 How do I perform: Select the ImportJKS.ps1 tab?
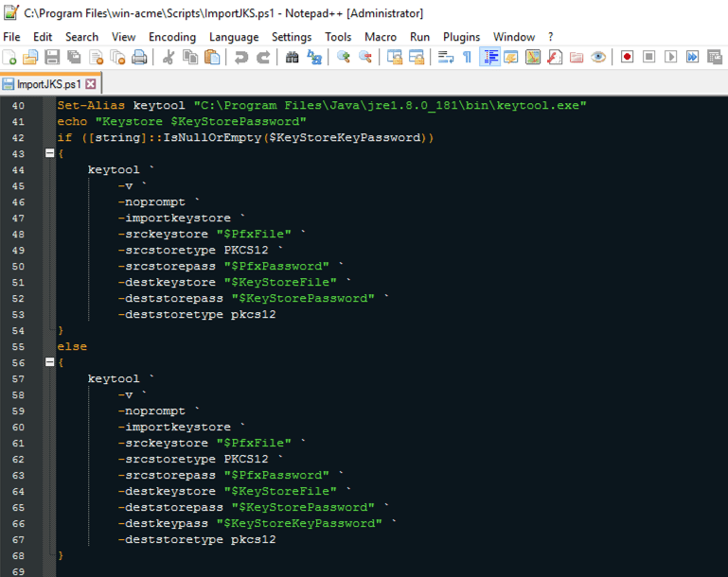click(48, 84)
